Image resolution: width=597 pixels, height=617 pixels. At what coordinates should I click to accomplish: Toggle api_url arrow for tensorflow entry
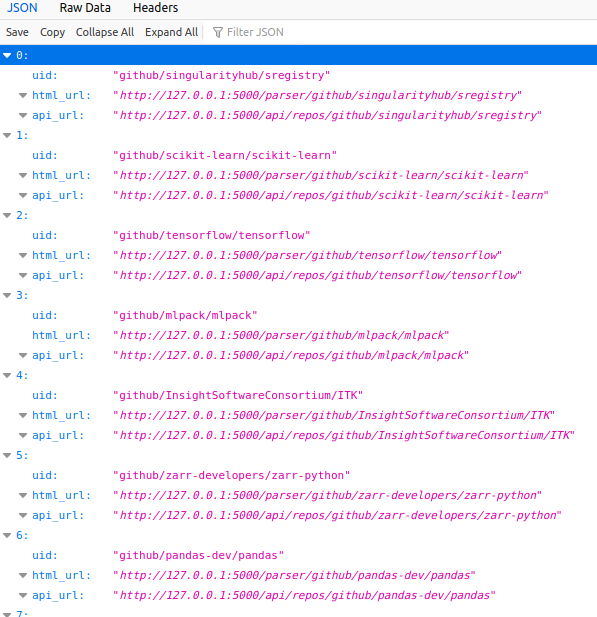pyautogui.click(x=23, y=275)
